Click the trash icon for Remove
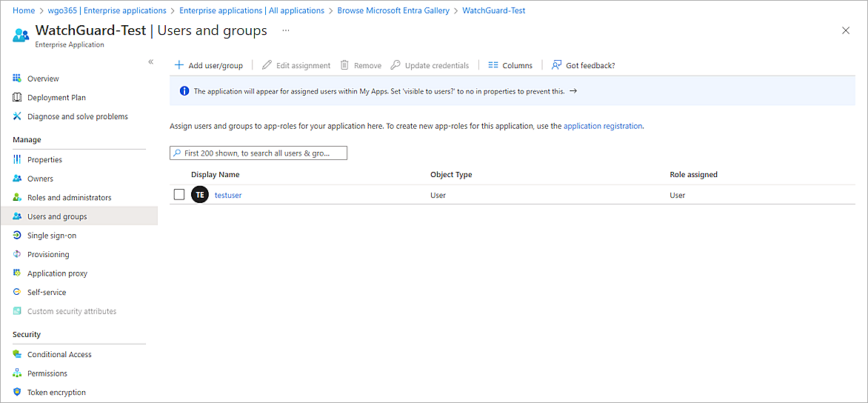Image resolution: width=868 pixels, height=403 pixels. (x=344, y=64)
